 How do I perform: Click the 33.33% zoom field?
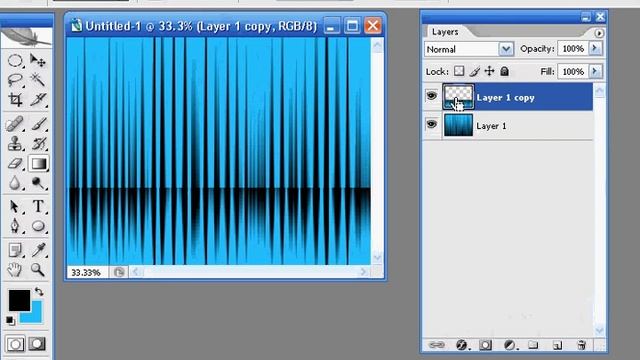[87, 273]
